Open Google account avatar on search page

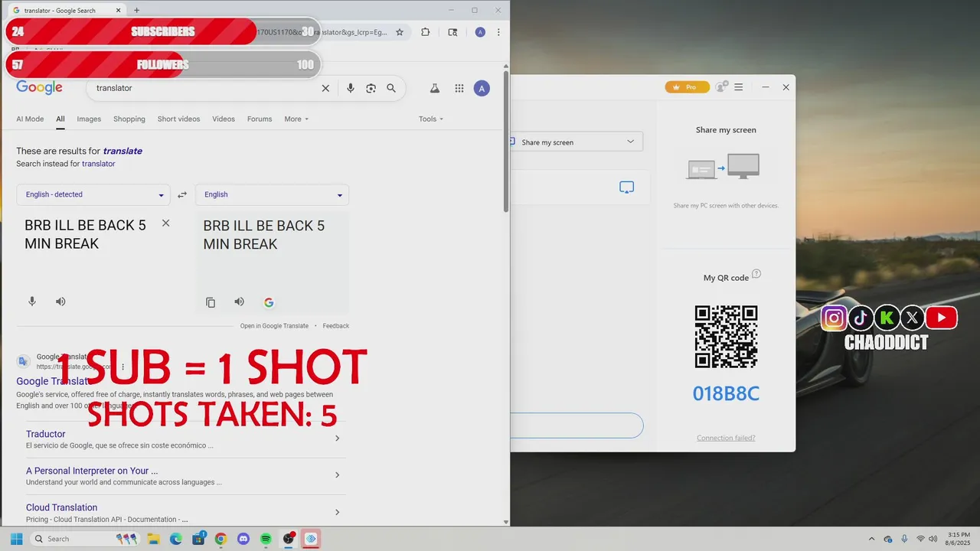(482, 89)
